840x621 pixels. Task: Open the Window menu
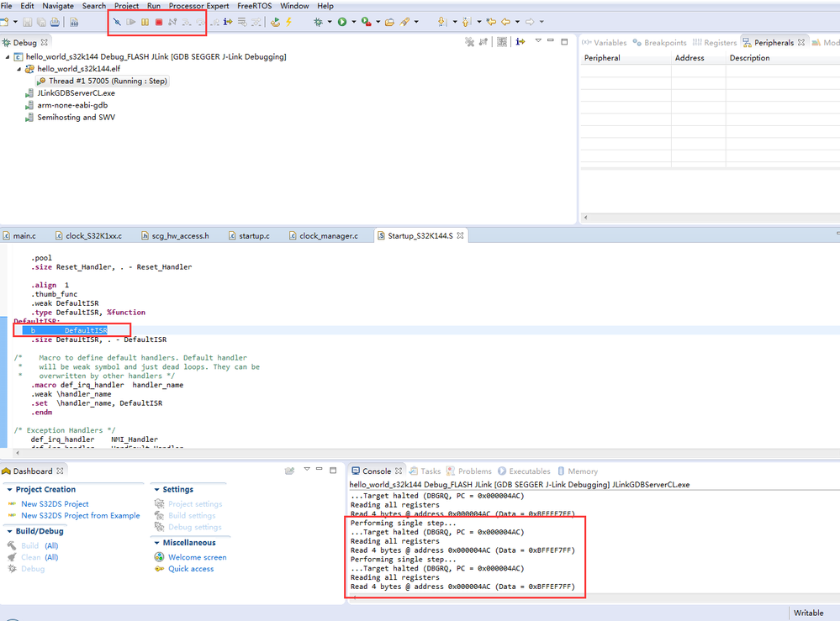point(294,6)
